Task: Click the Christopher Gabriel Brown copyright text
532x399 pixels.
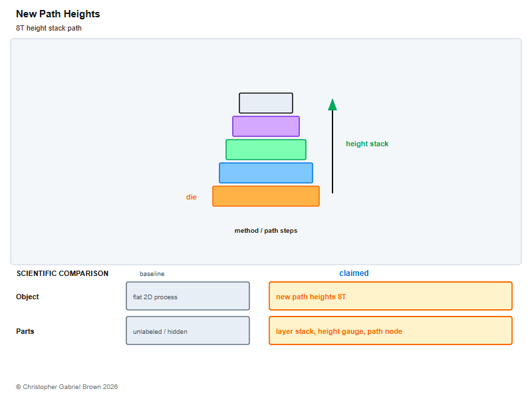Action: [67, 387]
